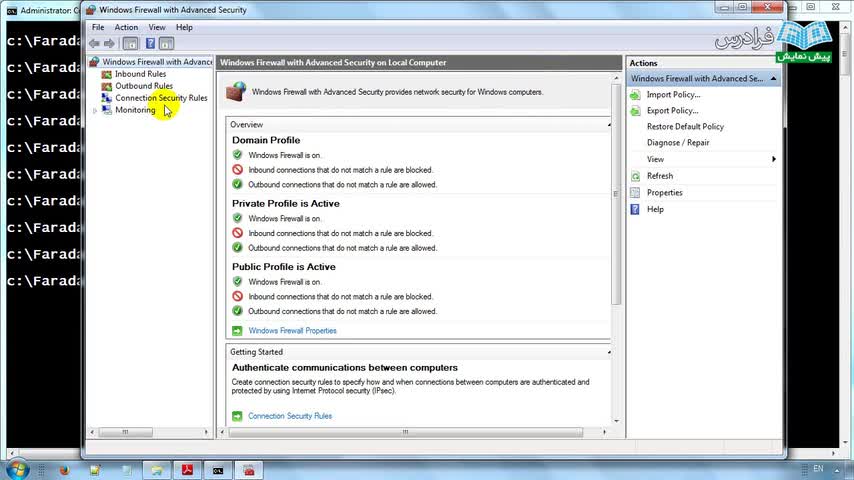Image resolution: width=854 pixels, height=480 pixels.
Task: Show hidden system tray icons
Action: [837, 470]
